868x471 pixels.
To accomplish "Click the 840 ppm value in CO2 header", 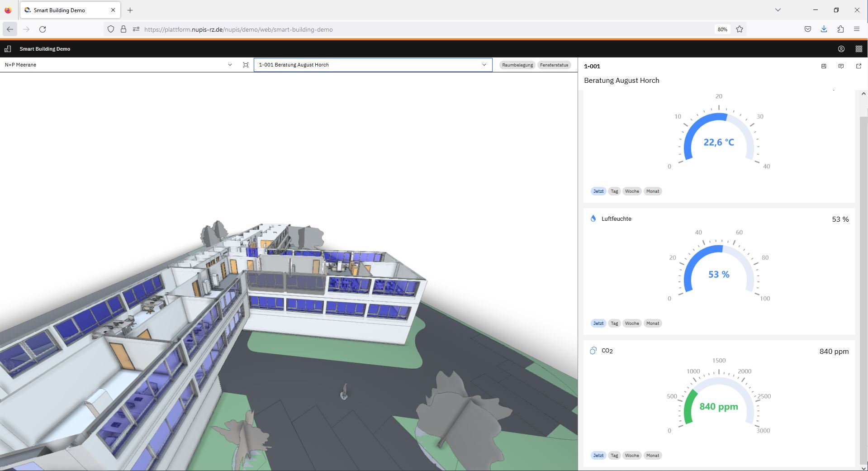I will tap(834, 351).
